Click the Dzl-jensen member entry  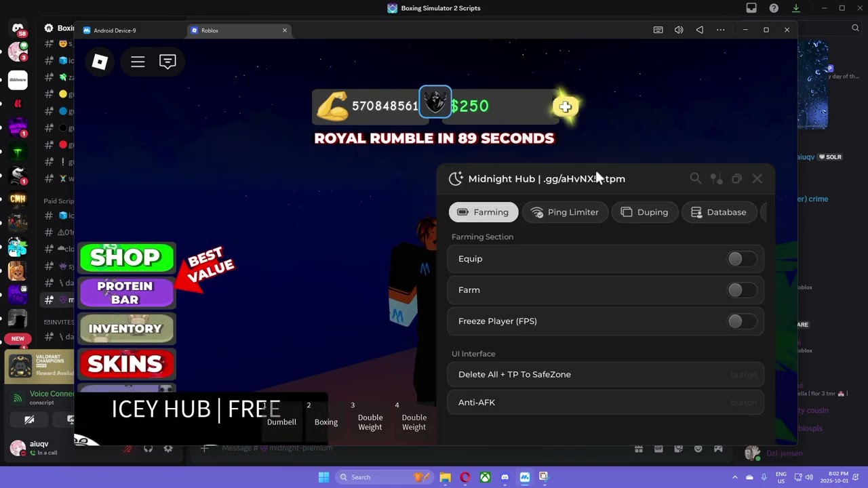pyautogui.click(x=774, y=453)
